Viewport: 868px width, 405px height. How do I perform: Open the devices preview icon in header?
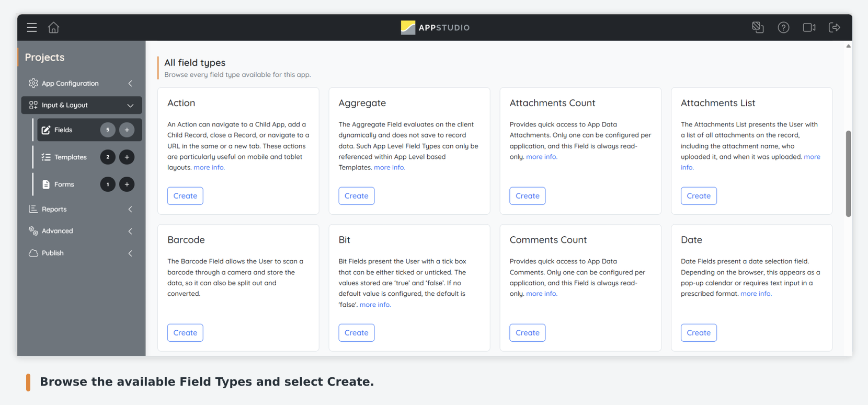[758, 27]
